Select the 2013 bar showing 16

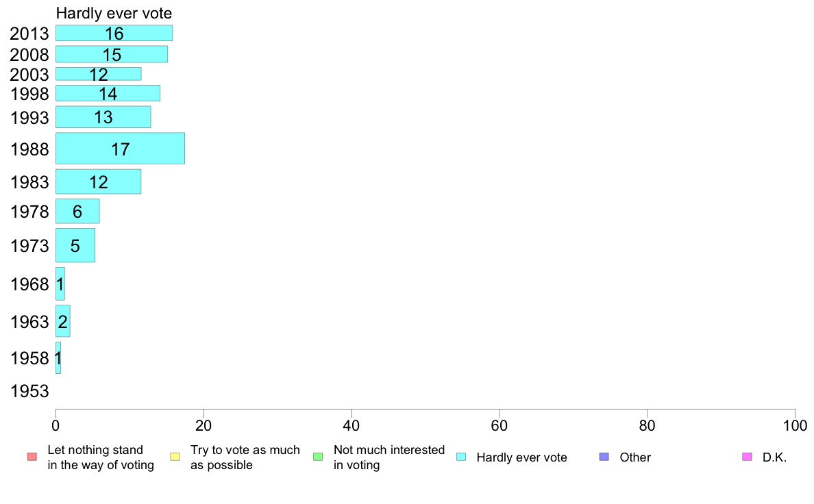(114, 34)
